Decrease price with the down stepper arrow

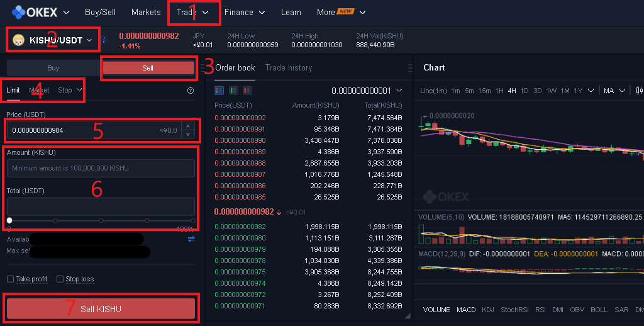coord(188,135)
